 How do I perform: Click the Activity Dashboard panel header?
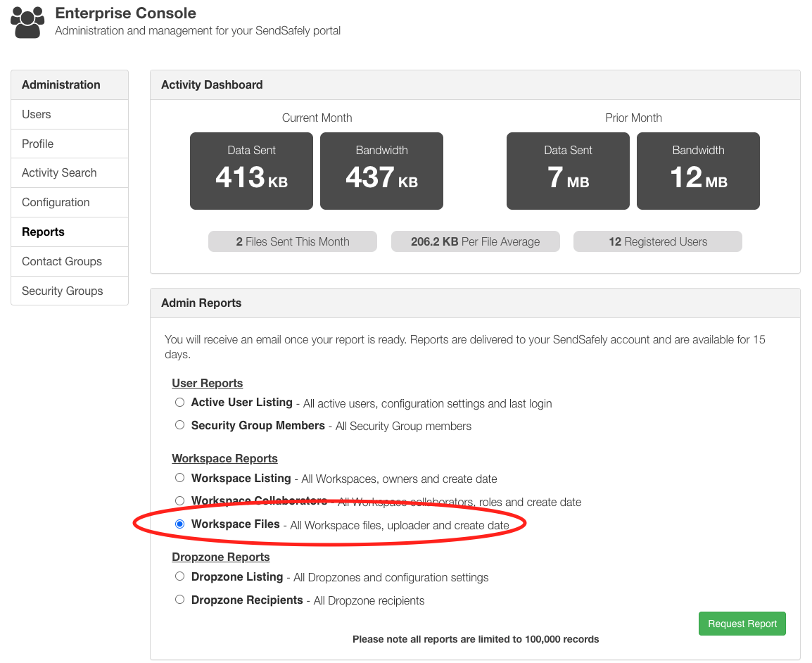pyautogui.click(x=476, y=85)
